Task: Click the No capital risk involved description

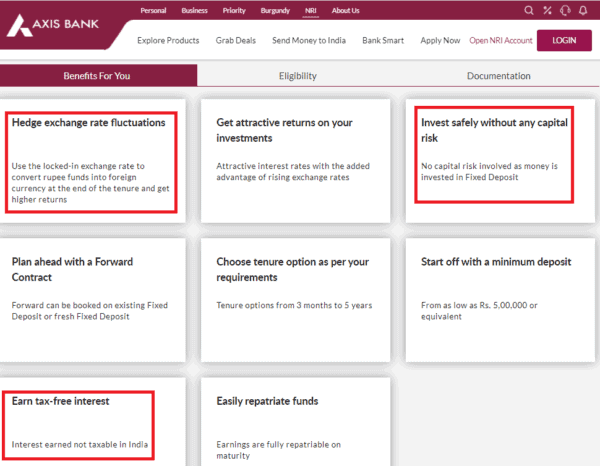Action: (x=489, y=171)
